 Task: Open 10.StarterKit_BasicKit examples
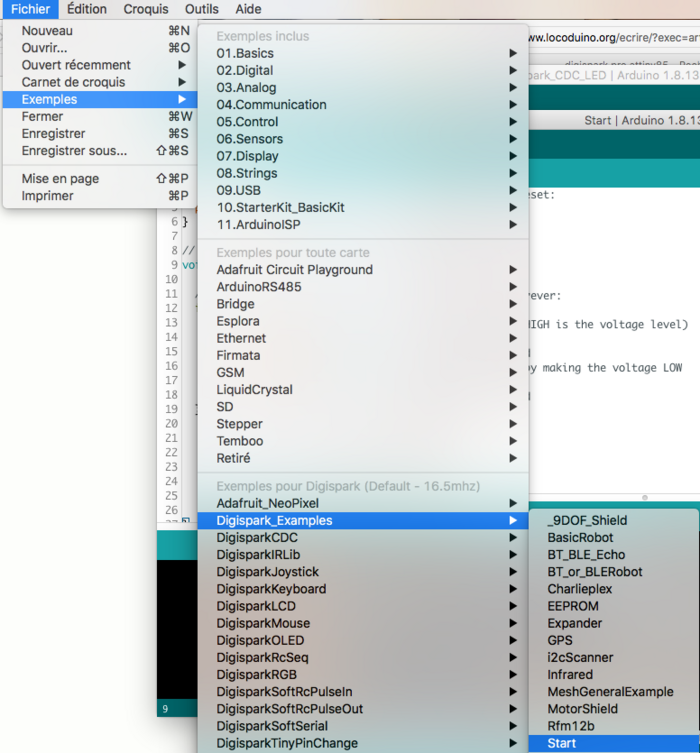[363, 207]
